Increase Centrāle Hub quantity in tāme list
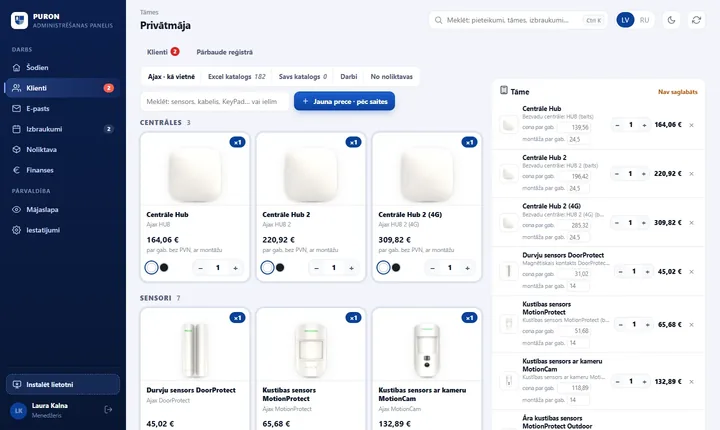 click(644, 125)
